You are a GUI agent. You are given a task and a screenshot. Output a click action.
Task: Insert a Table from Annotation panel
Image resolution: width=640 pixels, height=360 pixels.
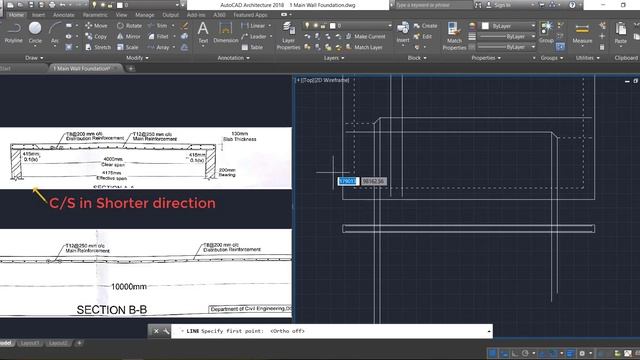coord(252,47)
